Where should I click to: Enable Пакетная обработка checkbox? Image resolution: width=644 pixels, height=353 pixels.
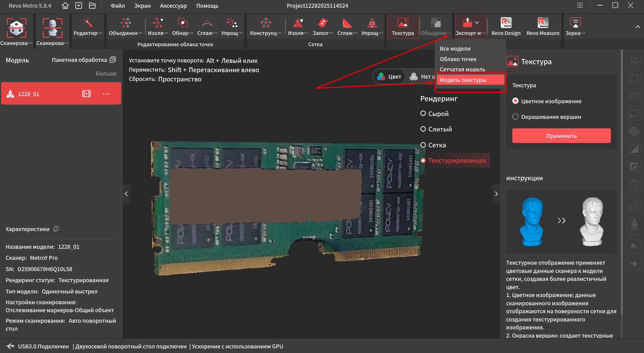point(113,60)
